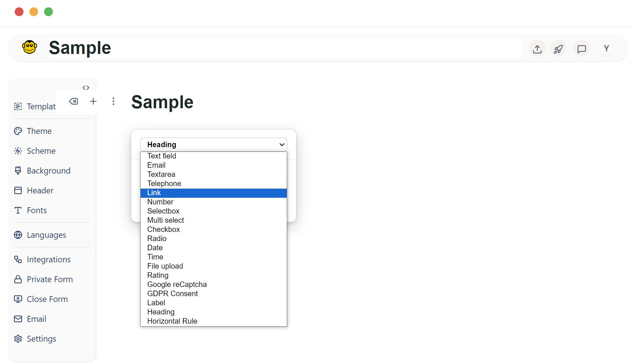Viewport: 633px width, 364px height.
Task: Select Selectbox option
Action: (214, 211)
